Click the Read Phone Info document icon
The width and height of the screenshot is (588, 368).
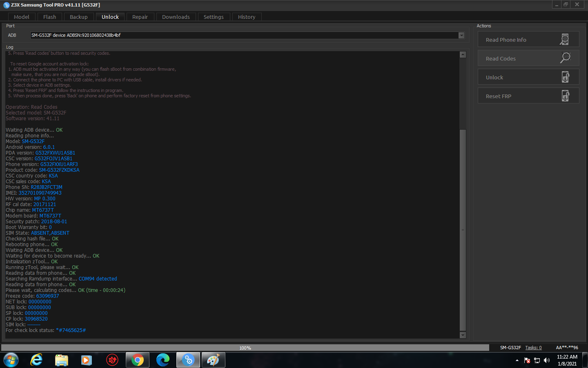[565, 39]
